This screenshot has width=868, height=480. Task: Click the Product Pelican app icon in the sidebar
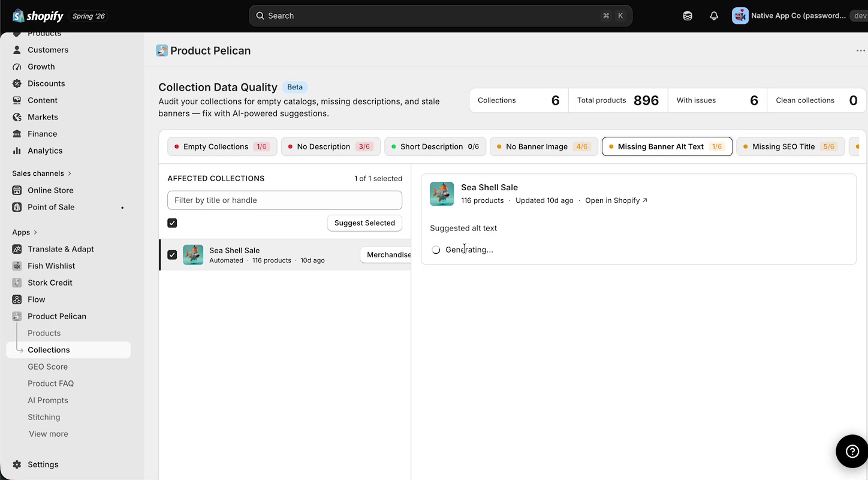(x=17, y=316)
